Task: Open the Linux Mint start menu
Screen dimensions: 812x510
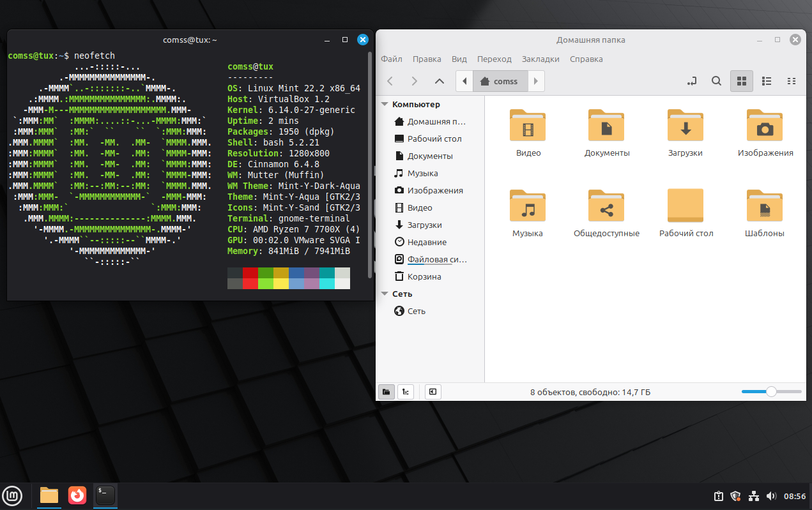Action: (12, 495)
